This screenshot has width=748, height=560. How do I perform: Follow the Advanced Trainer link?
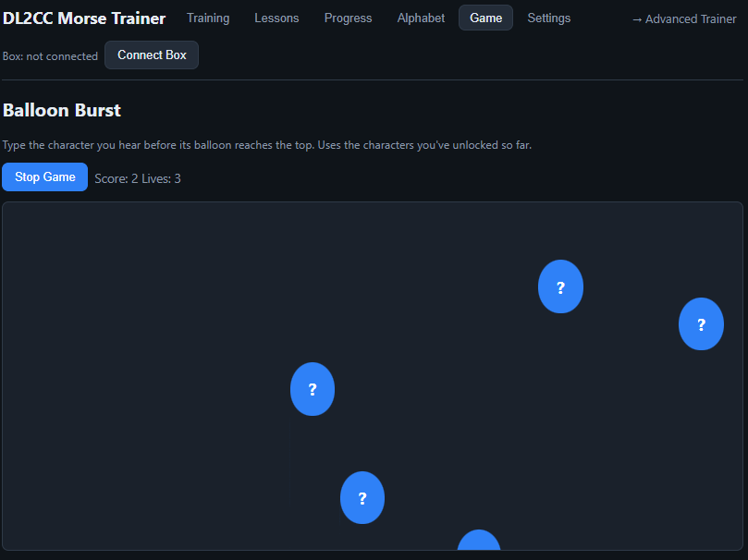click(x=684, y=19)
